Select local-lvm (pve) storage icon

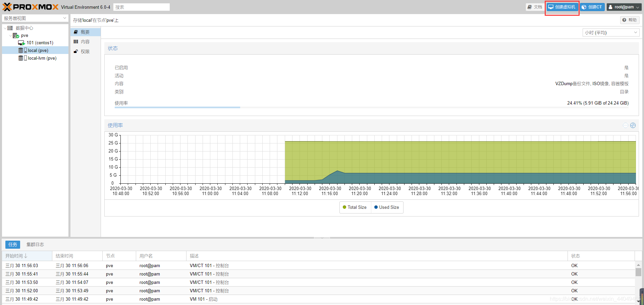click(22, 58)
